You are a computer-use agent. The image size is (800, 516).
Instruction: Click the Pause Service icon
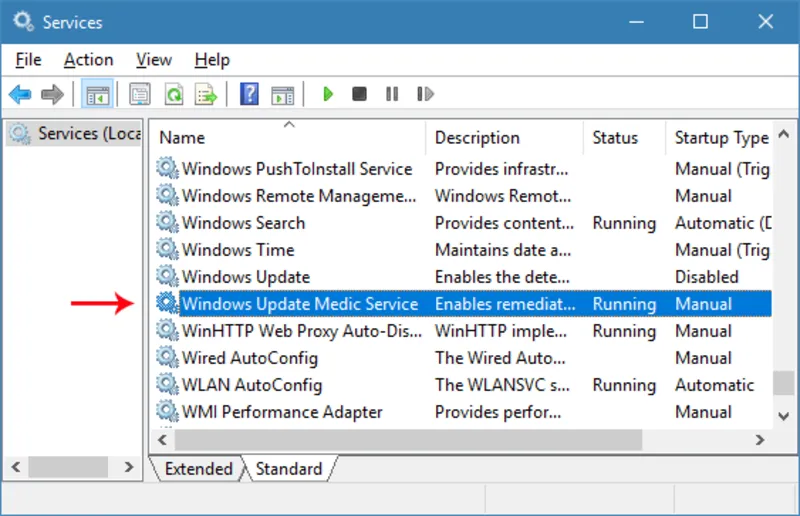pyautogui.click(x=392, y=95)
